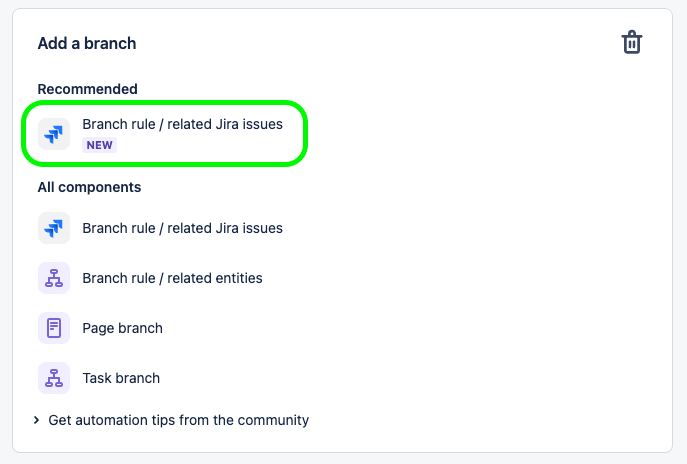Click the Jira icon in Recommended section

coord(54,134)
